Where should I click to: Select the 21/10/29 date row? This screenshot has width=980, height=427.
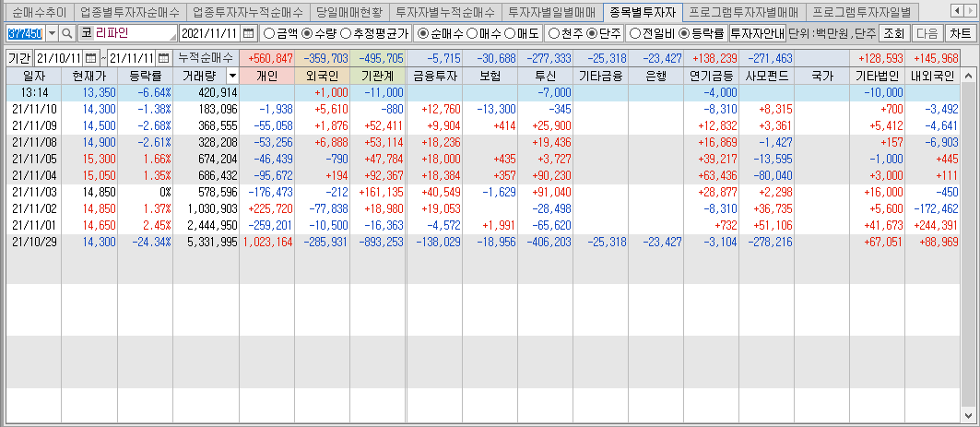pos(483,243)
